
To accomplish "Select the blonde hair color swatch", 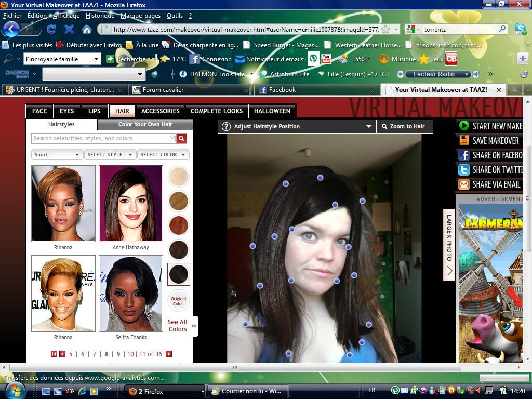I will (x=178, y=177).
